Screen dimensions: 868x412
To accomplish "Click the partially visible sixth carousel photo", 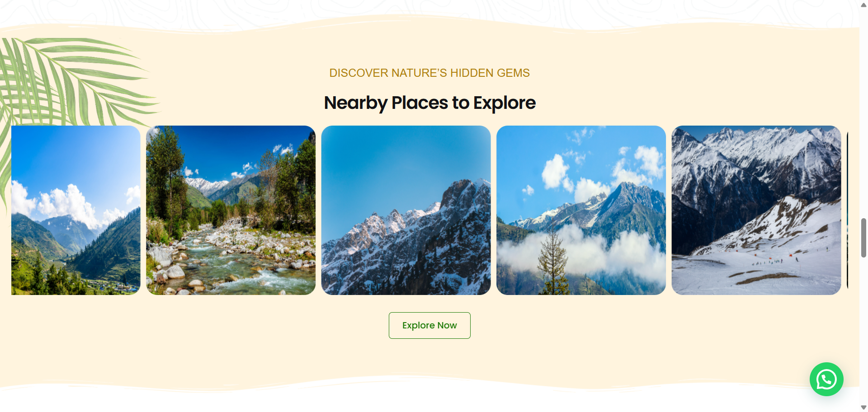I will coord(848,210).
